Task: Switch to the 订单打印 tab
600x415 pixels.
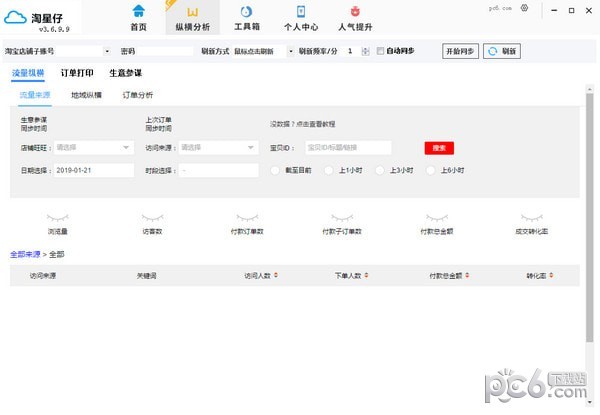Action: 77,73
